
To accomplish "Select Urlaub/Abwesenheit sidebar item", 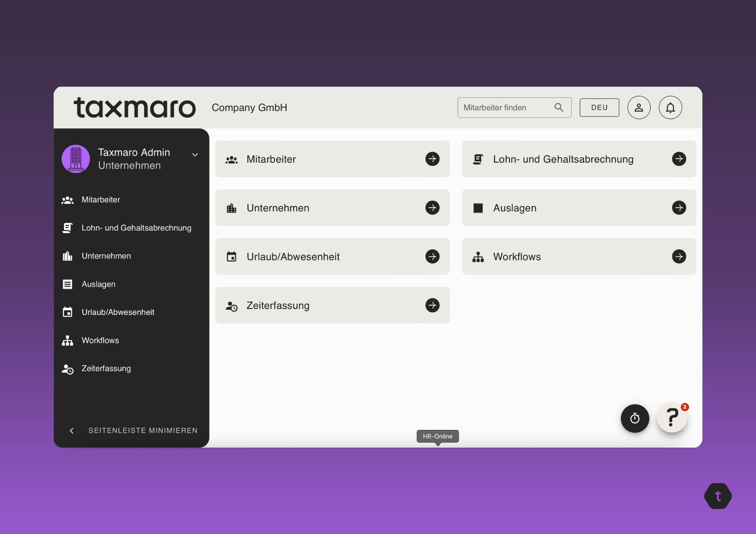I will click(x=118, y=312).
